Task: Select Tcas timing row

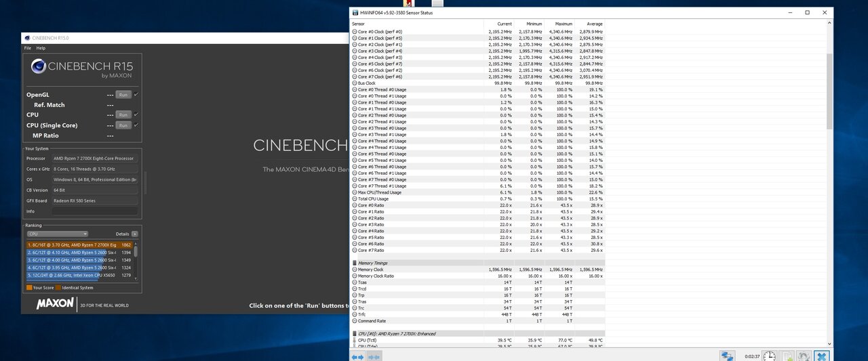Action: [477, 282]
